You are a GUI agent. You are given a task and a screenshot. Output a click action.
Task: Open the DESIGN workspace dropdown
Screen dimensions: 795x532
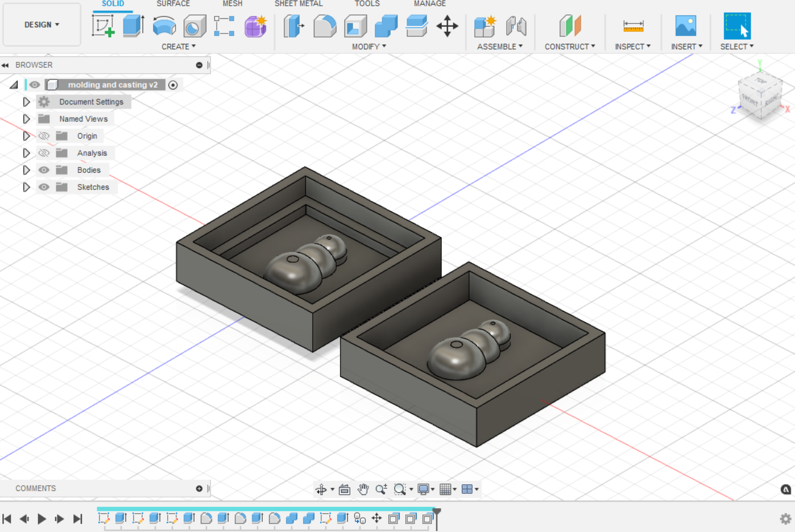[42, 24]
